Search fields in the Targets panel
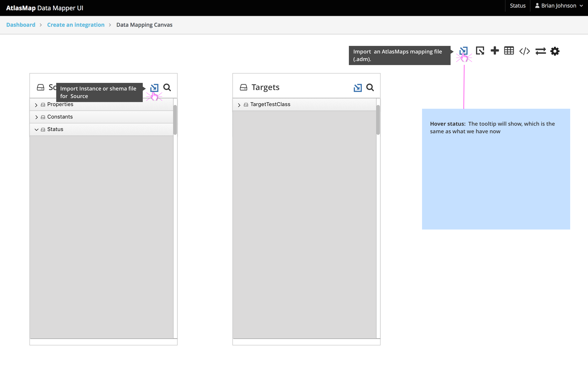The width and height of the screenshot is (588, 369). (x=370, y=87)
